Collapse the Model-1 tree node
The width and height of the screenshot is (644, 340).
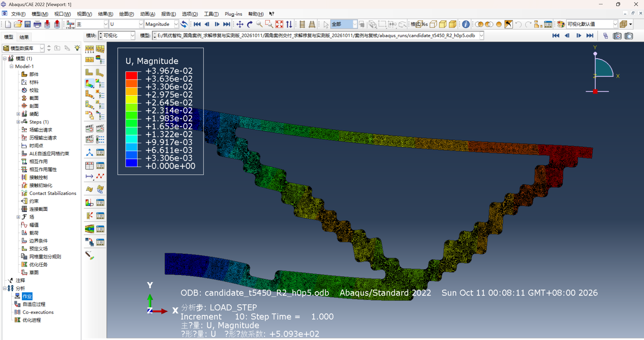[x=11, y=66]
